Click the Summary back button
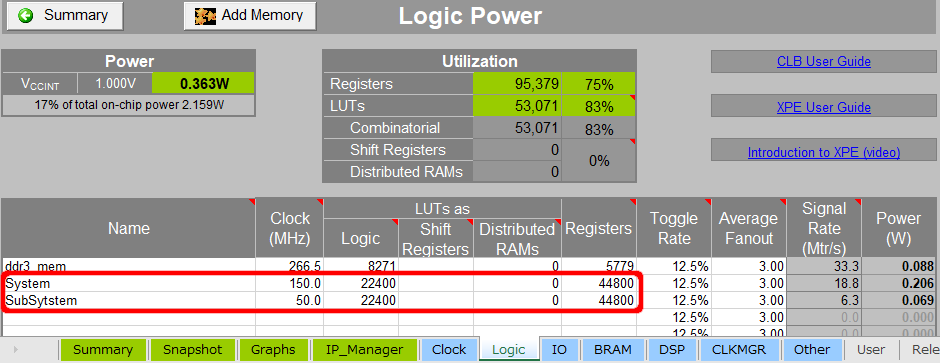The image size is (940, 363). [65, 16]
